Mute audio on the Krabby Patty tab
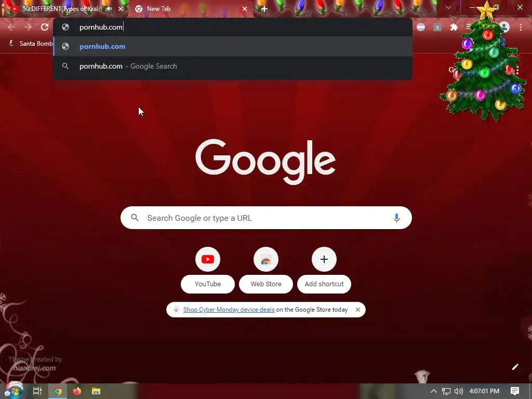The image size is (532, 399). click(109, 9)
